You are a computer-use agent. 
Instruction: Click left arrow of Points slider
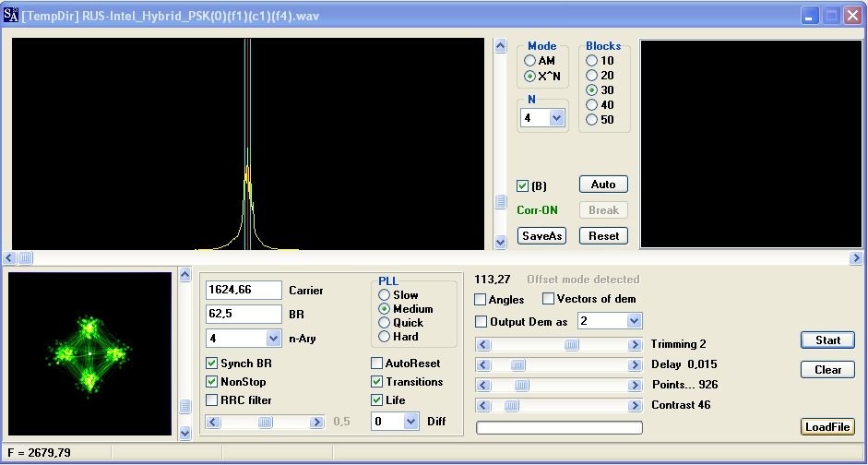point(482,386)
